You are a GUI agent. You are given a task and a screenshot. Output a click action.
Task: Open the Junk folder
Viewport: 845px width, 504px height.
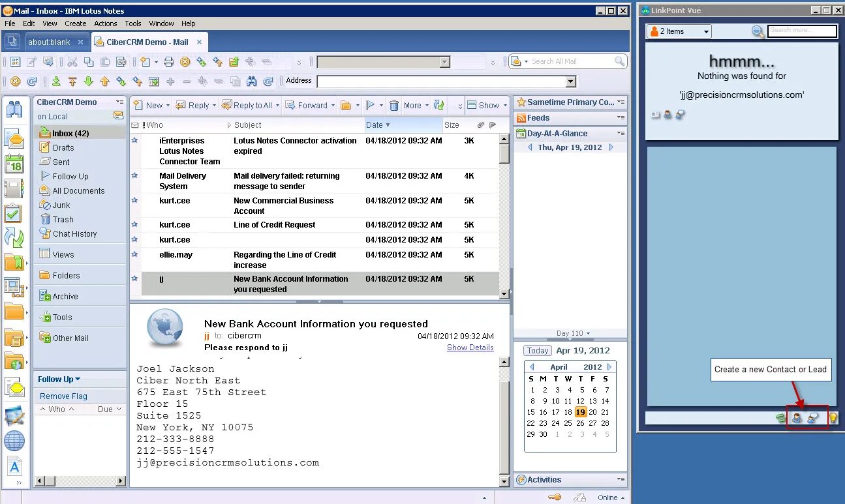point(61,205)
